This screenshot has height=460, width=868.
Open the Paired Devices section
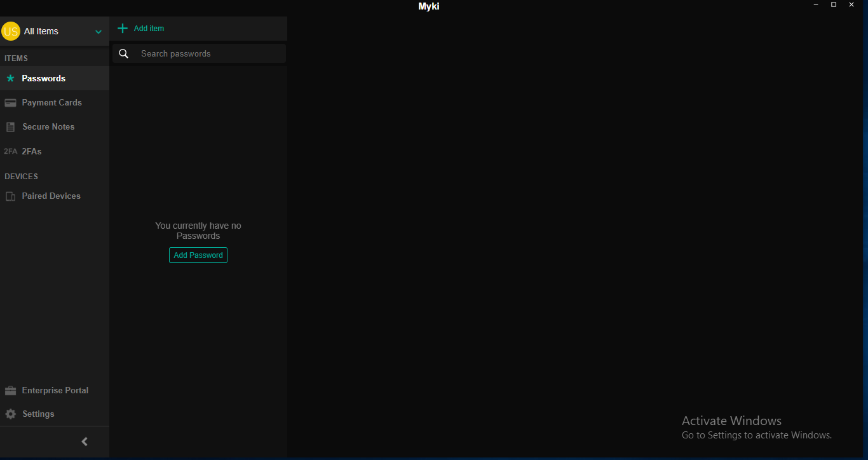(55, 196)
